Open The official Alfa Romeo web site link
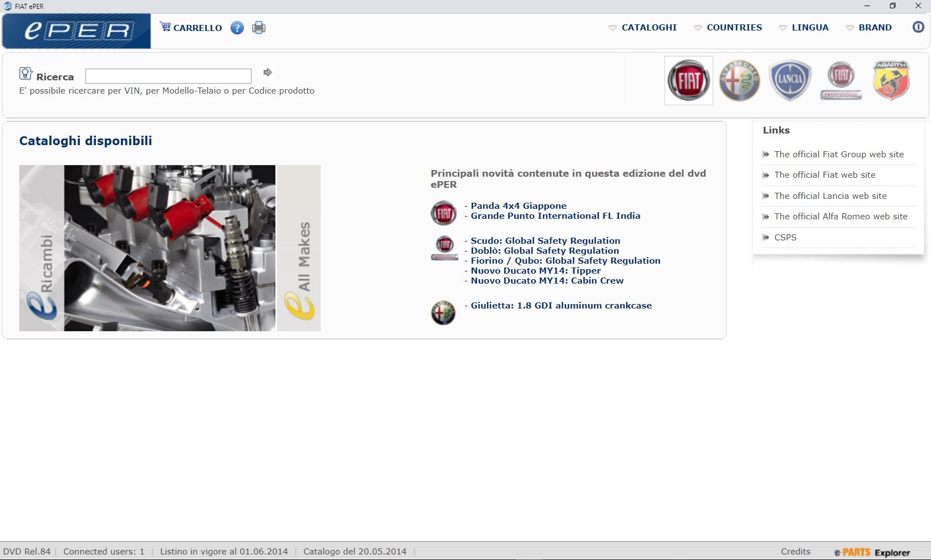 [x=841, y=217]
